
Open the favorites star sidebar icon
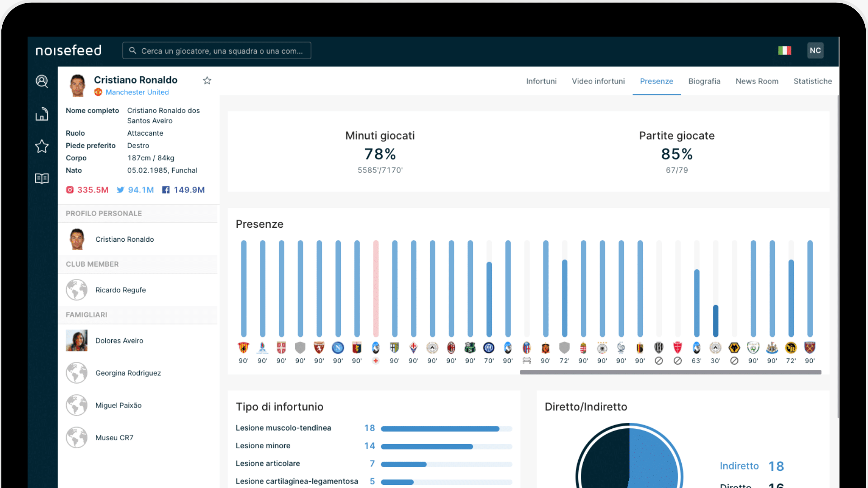(42, 146)
